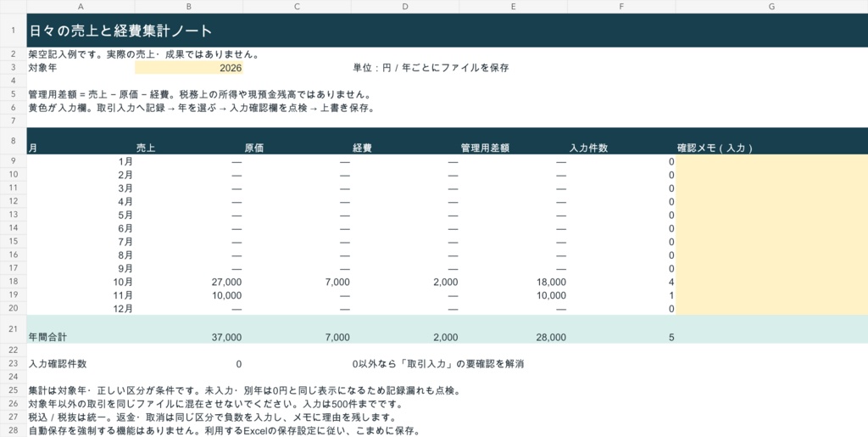
Task: Click the 28,000 annual 管理用差額 total
Action: tap(513, 329)
